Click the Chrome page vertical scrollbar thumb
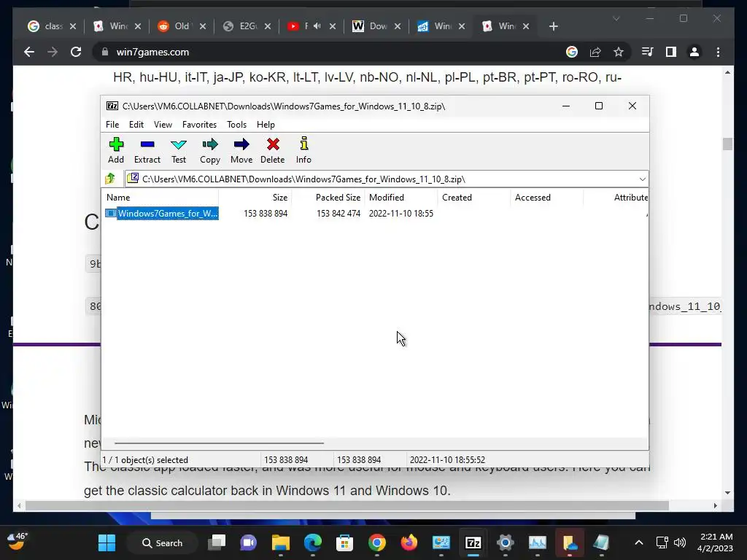747x560 pixels. 727,144
